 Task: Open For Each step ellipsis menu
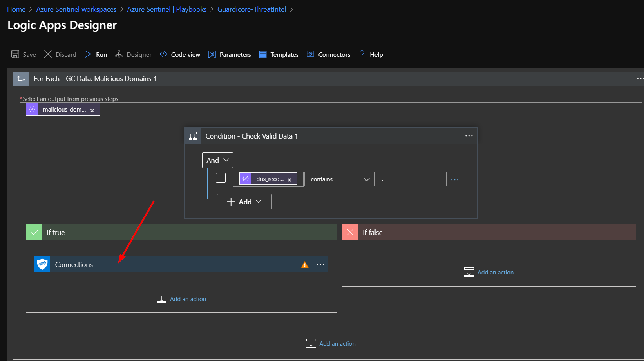coord(640,78)
